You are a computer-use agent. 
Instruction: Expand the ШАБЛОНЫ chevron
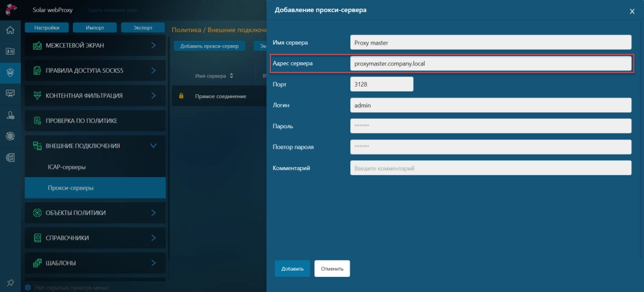click(x=153, y=263)
